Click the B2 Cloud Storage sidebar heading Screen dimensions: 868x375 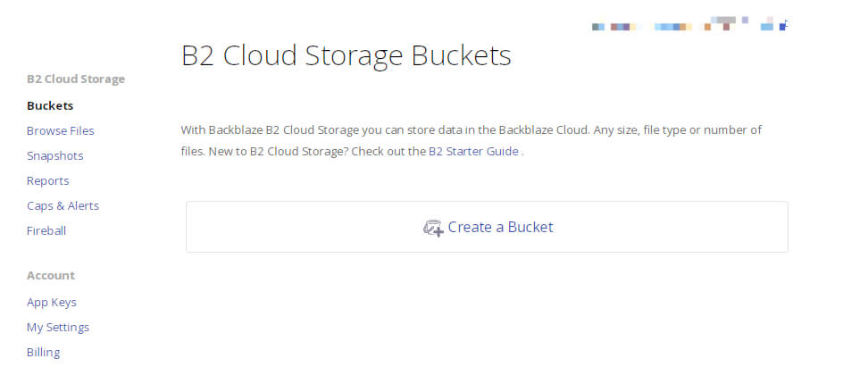pos(76,79)
